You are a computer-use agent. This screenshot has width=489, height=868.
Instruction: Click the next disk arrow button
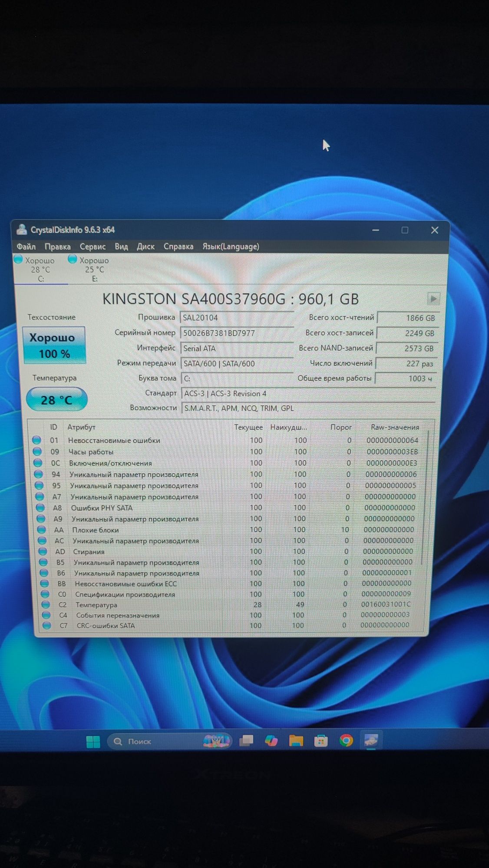click(x=433, y=299)
